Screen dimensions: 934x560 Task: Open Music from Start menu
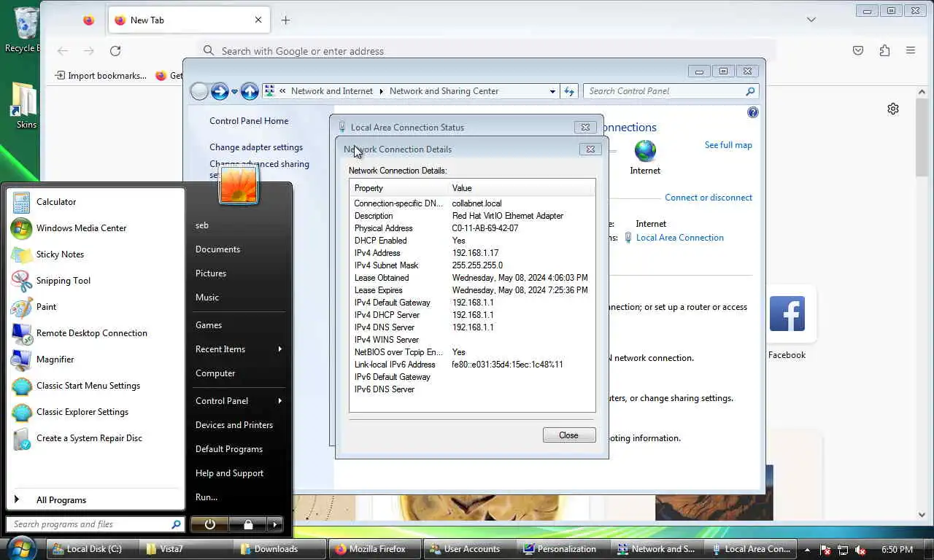(x=207, y=297)
